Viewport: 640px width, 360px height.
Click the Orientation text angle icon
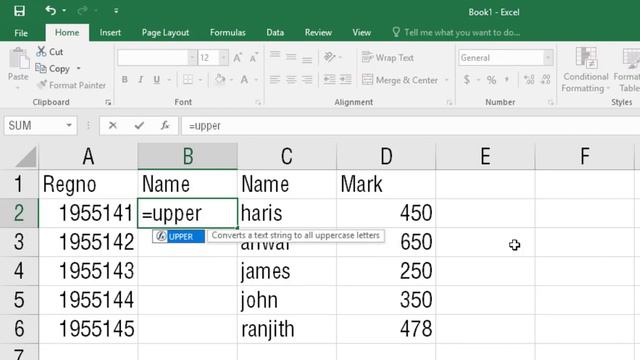tap(330, 57)
